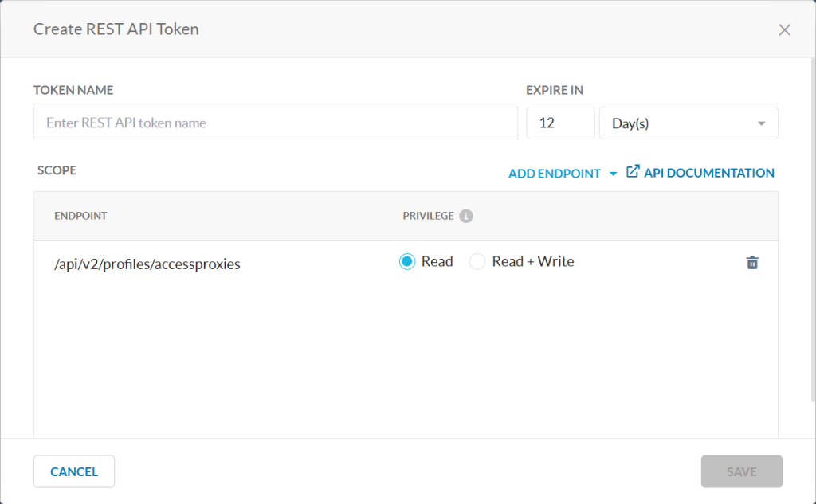Click the info icon next to PRIVILEGE
Viewport: 816px width, 504px height.
pyautogui.click(x=465, y=215)
